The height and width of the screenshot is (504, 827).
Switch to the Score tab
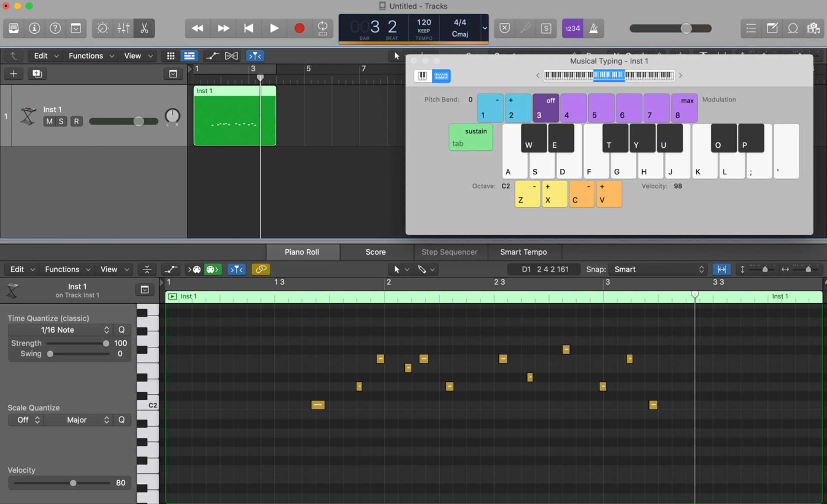pos(375,252)
